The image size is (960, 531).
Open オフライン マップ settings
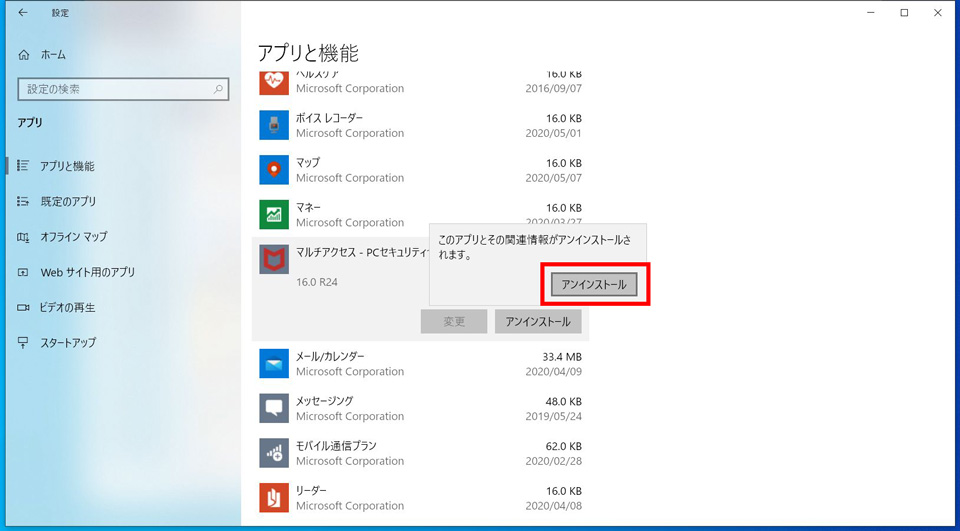click(x=73, y=236)
